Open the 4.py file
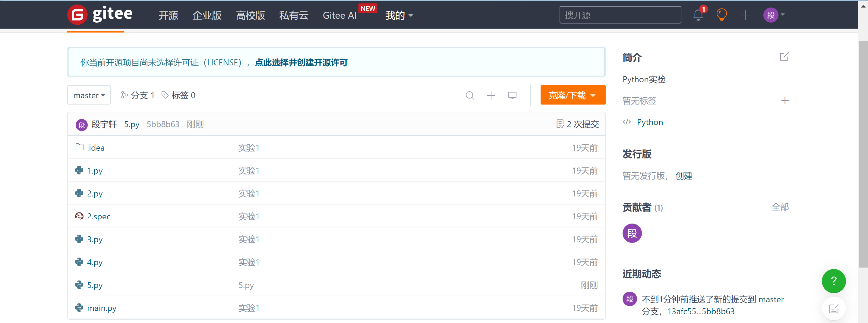 pos(95,262)
